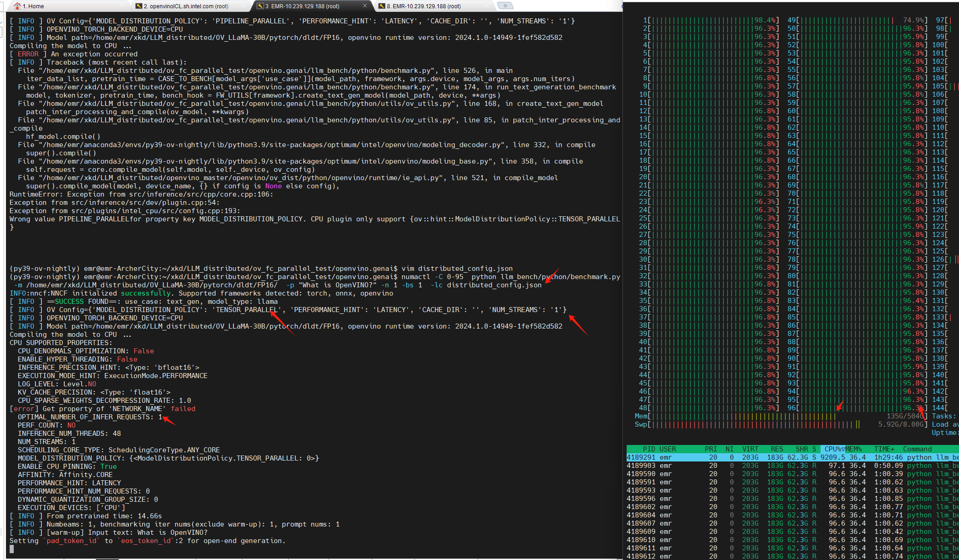Click the 'OPTIMAL_NUMBER_OF_INFER_REQUESTS: 1' line
The height and width of the screenshot is (560, 959).
pos(90,417)
